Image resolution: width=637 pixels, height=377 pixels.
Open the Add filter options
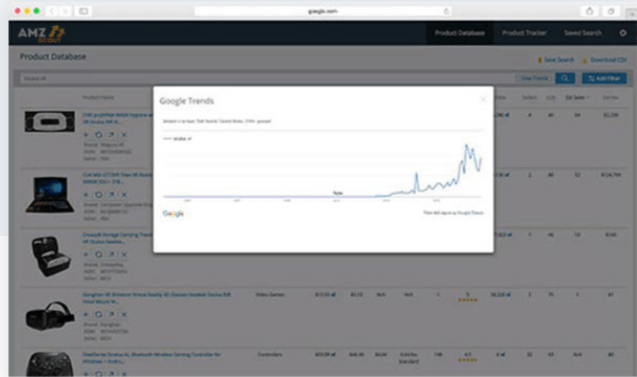pos(604,78)
